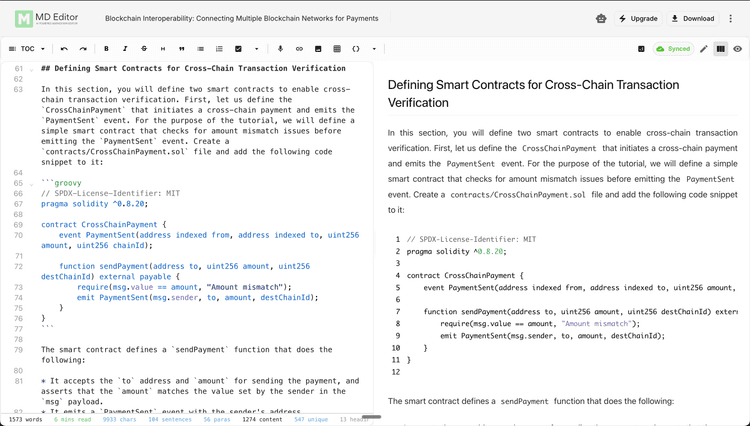This screenshot has height=426, width=750.
Task: Start voice dictation with microphone icon
Action: (x=280, y=48)
